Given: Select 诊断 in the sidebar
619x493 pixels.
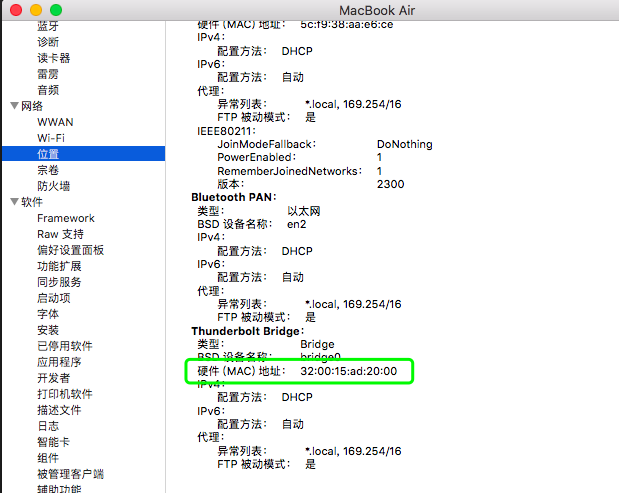Looking at the screenshot, I should [48, 42].
